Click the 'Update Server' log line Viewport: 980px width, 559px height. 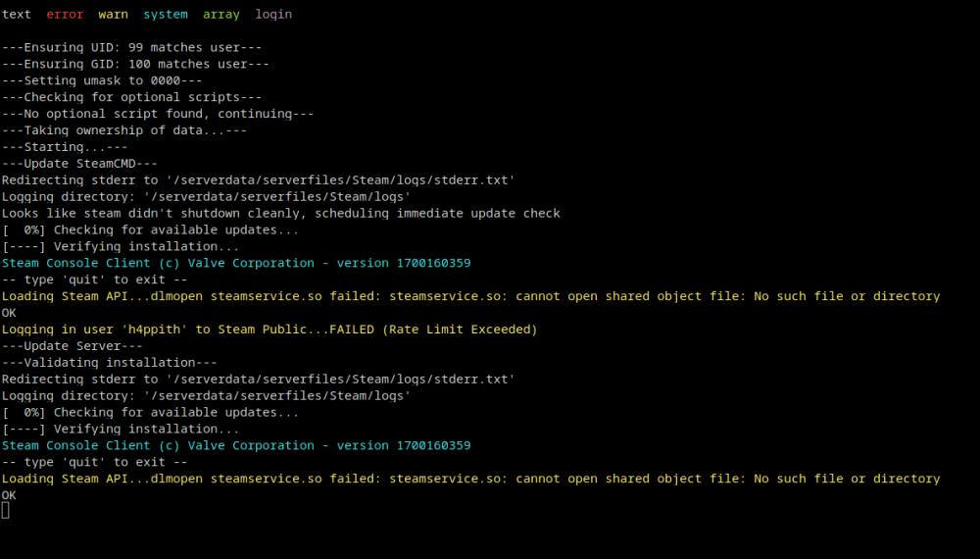[x=72, y=346]
